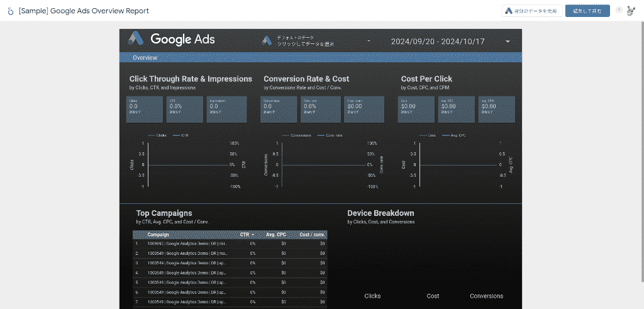Click the Google Ads logo in header

[x=172, y=39]
